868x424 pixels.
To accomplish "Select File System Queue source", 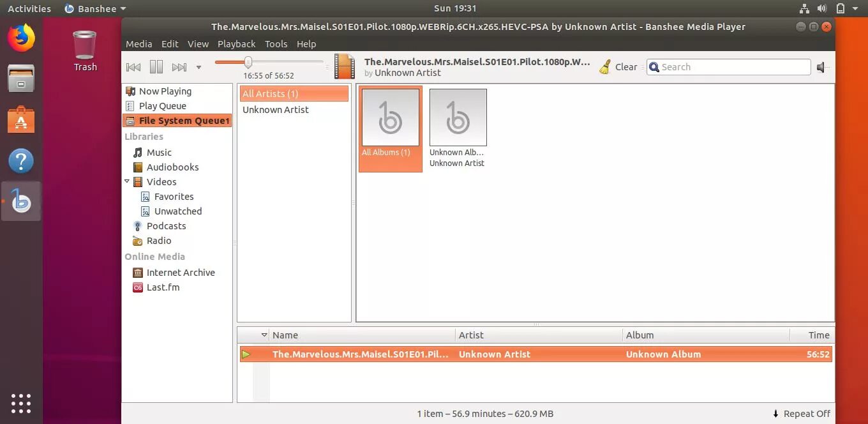I will 177,121.
